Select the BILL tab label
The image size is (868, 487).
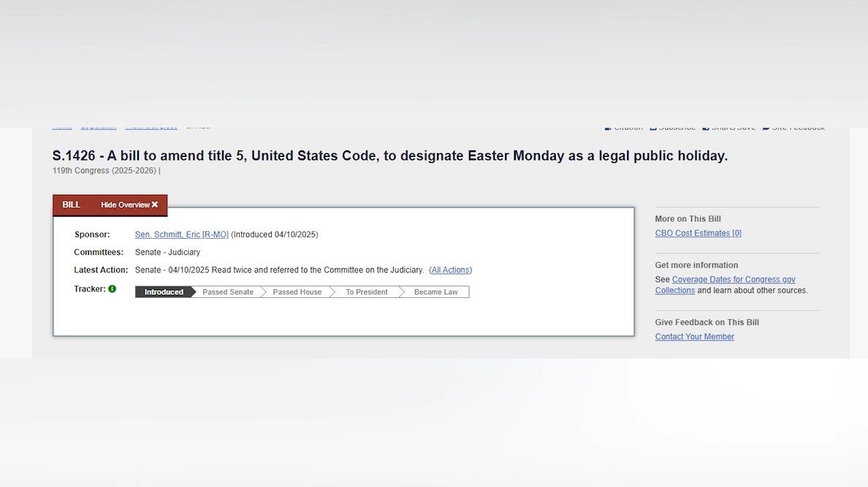click(x=71, y=204)
